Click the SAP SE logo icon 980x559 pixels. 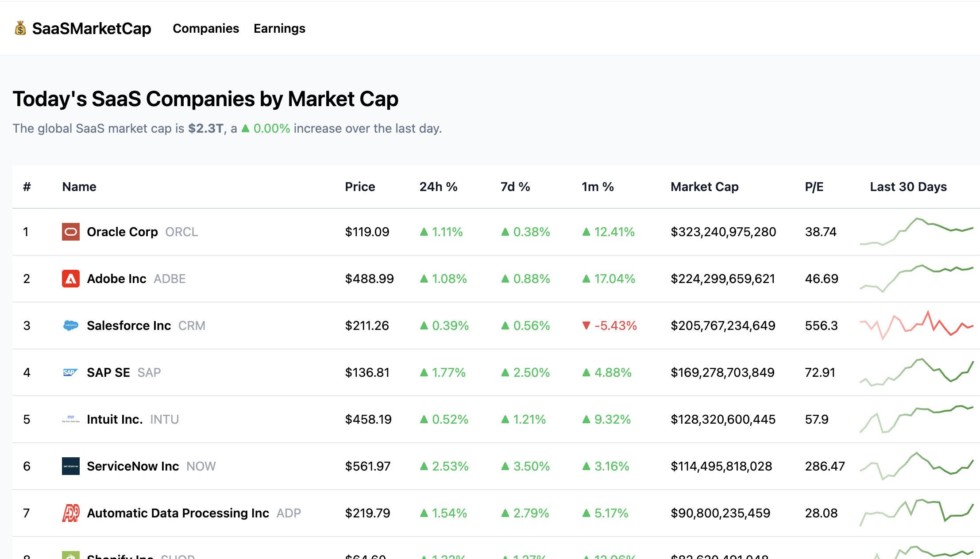pyautogui.click(x=70, y=372)
